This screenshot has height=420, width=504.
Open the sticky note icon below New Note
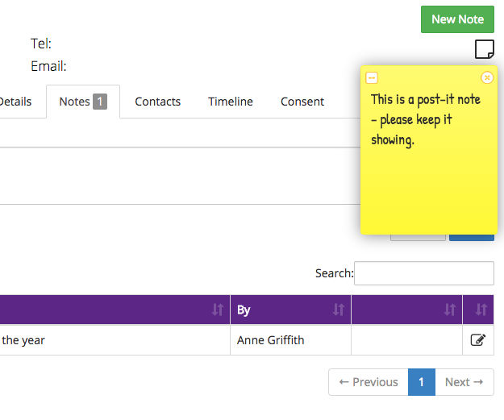pos(485,49)
